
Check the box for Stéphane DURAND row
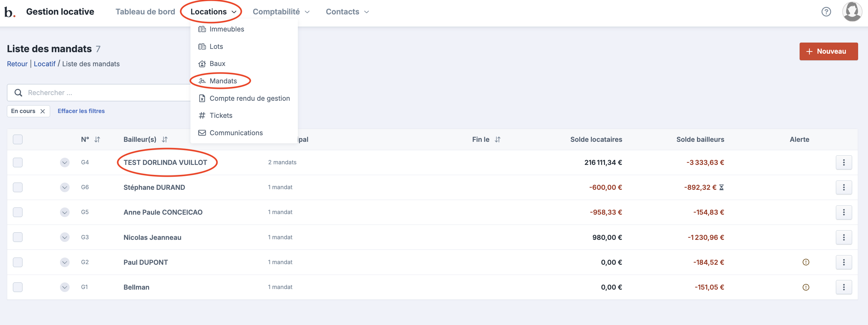(17, 187)
